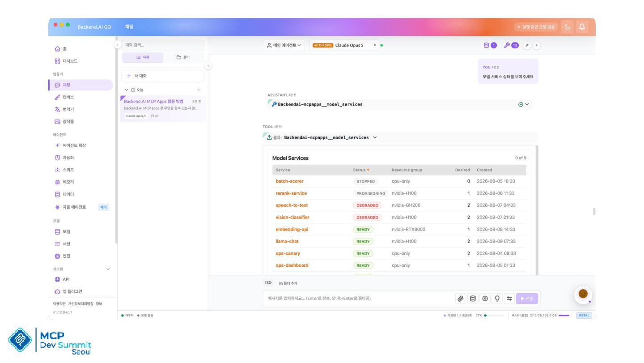Collapse the 오늘 conversation group
644x363 pixels.
click(127, 90)
